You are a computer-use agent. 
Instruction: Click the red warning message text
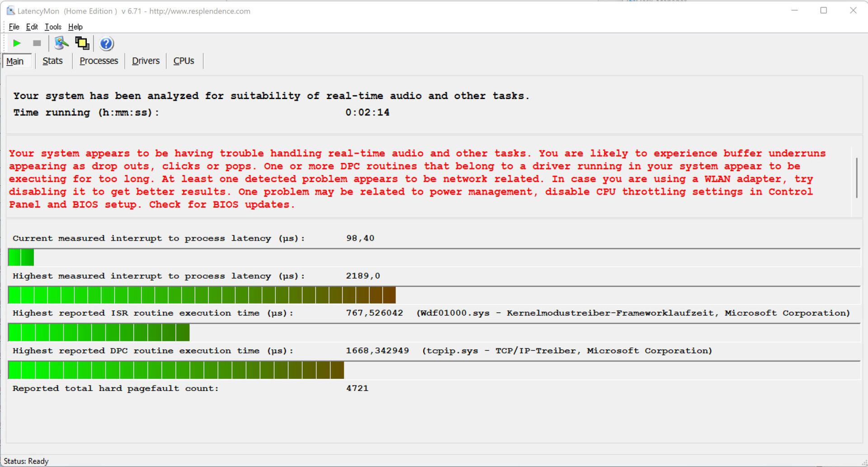(x=417, y=179)
